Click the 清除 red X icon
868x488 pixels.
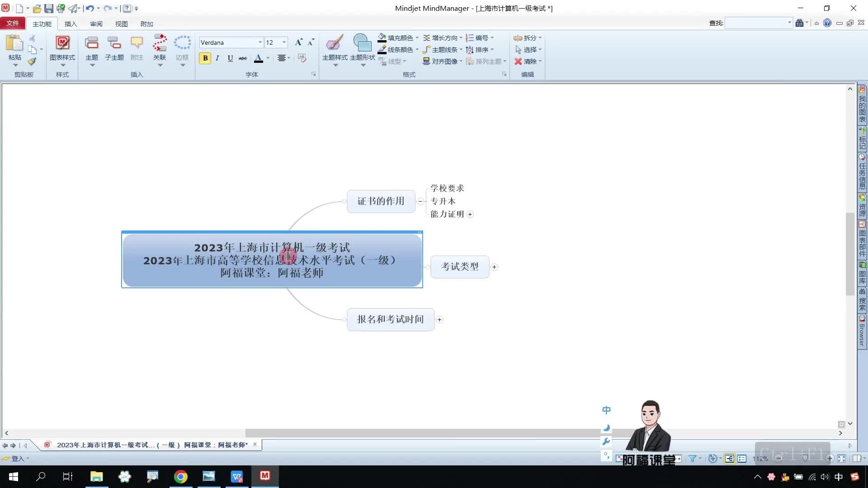click(x=518, y=61)
